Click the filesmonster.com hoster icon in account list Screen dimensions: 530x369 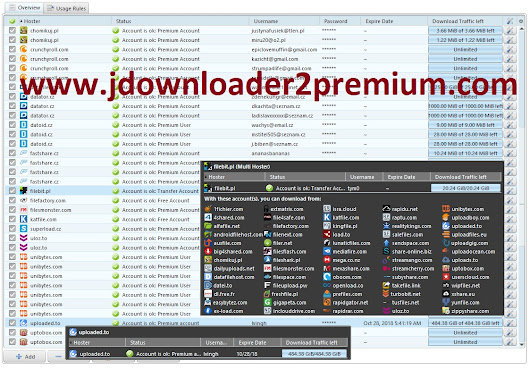(23, 210)
